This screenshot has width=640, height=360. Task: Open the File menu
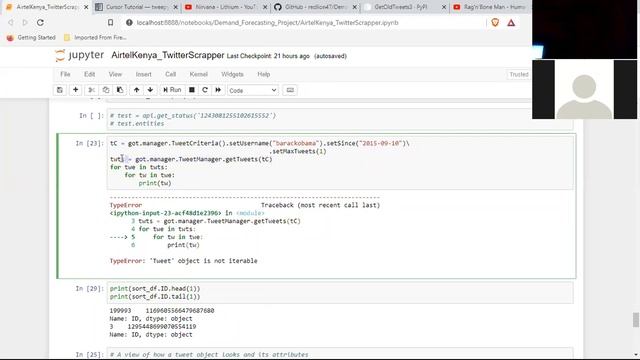click(x=65, y=74)
